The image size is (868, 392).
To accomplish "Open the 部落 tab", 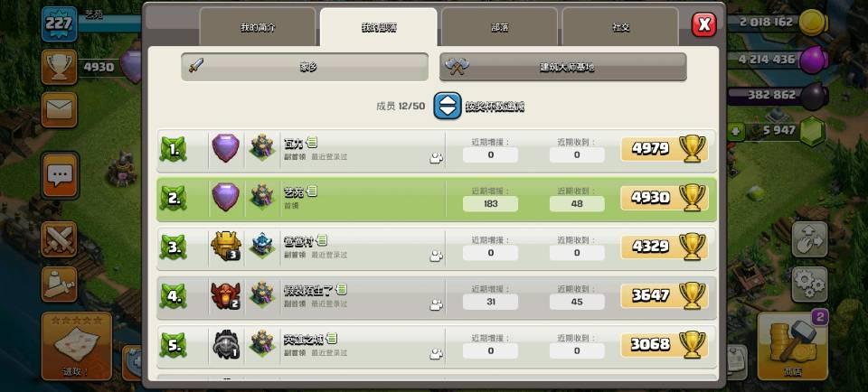I will [499, 27].
